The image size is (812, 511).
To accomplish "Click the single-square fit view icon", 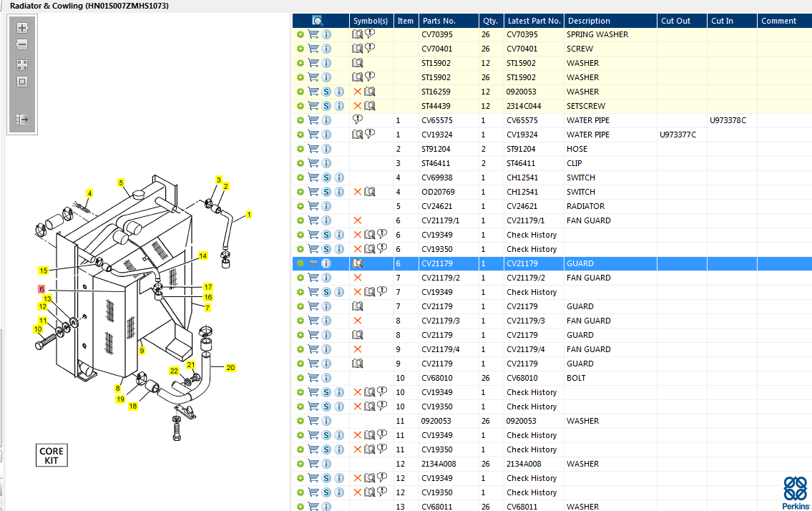I will tap(22, 82).
